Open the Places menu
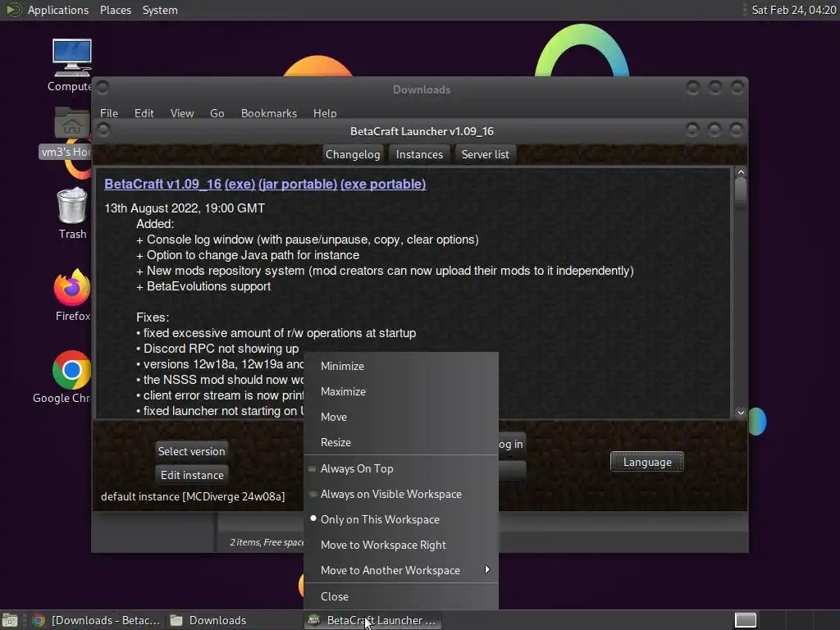The height and width of the screenshot is (630, 840). [115, 10]
